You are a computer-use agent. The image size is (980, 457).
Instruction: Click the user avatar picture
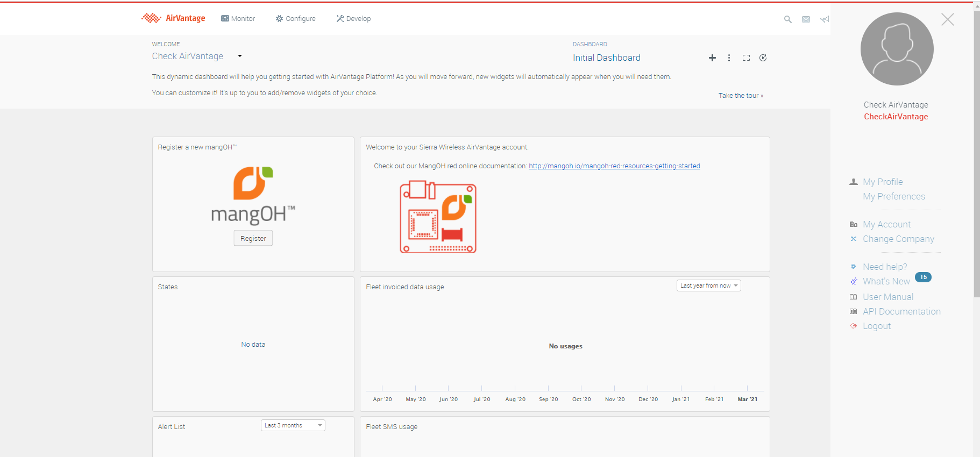[x=897, y=49]
